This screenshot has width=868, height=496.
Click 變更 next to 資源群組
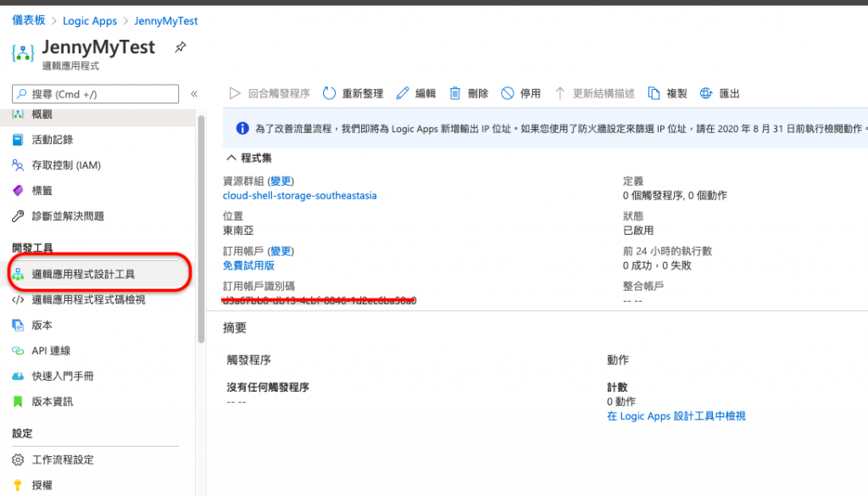click(281, 181)
